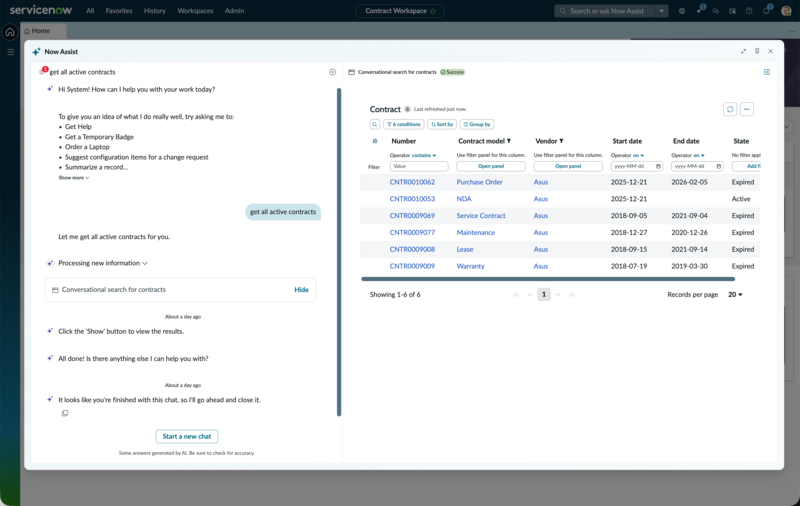Expand Show more in assistant suggestions

pos(73,178)
